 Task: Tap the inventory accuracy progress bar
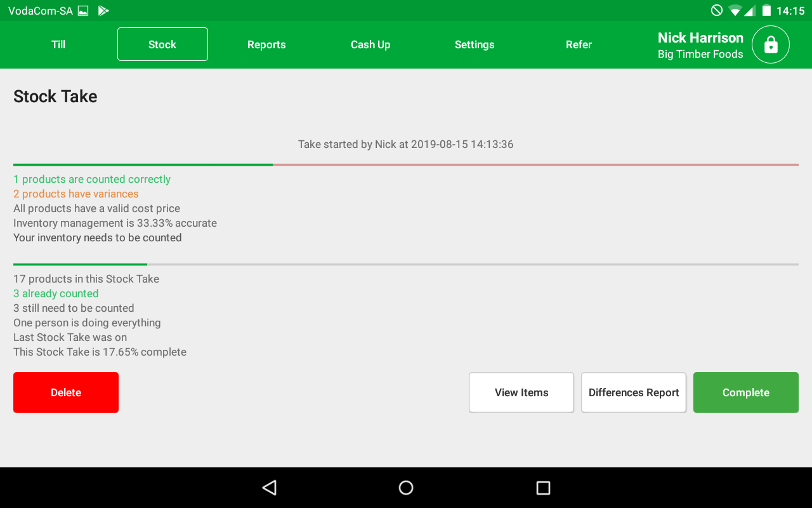pyautogui.click(x=406, y=165)
